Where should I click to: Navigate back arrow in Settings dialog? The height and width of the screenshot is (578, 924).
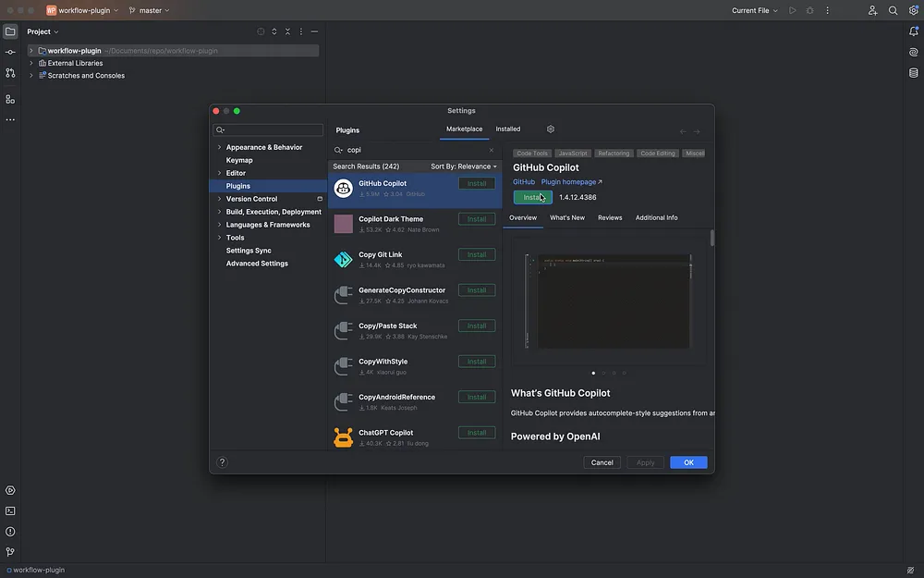(683, 131)
